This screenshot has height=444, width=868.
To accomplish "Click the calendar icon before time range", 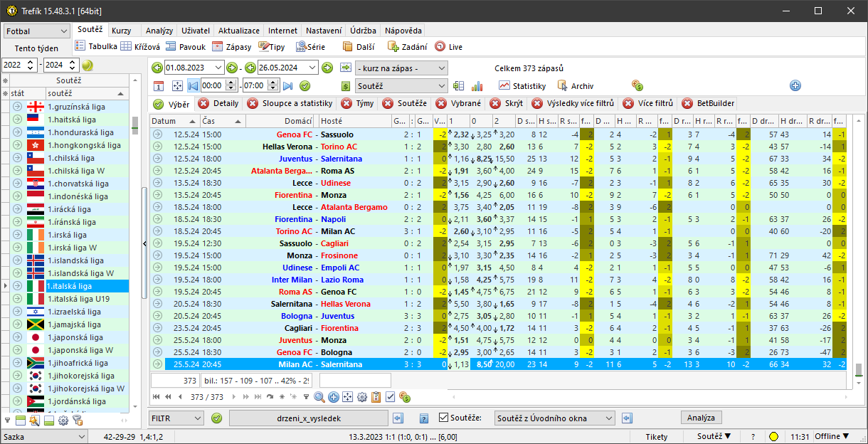I will [159, 86].
